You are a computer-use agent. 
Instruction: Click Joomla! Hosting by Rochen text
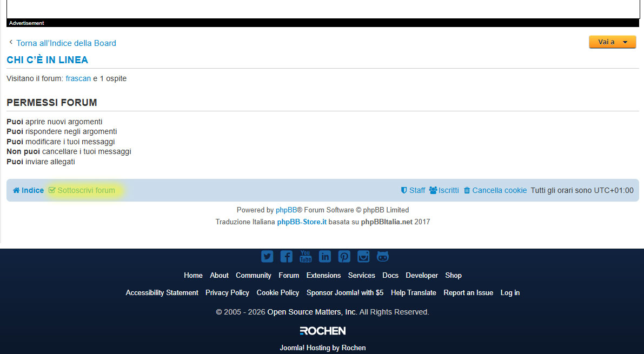(x=323, y=348)
